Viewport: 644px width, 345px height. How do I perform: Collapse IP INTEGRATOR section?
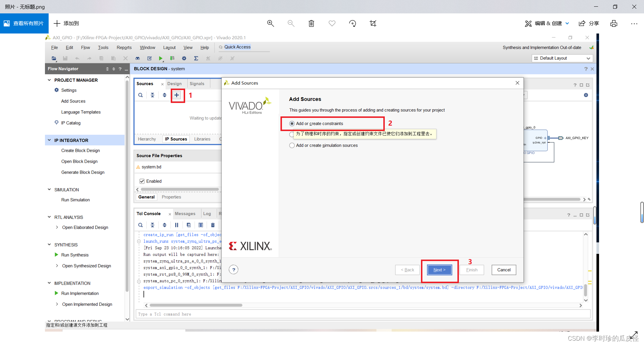(x=49, y=140)
